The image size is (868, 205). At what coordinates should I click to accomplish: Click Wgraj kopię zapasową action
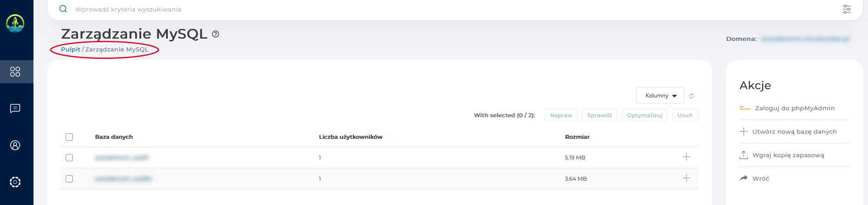(x=788, y=155)
